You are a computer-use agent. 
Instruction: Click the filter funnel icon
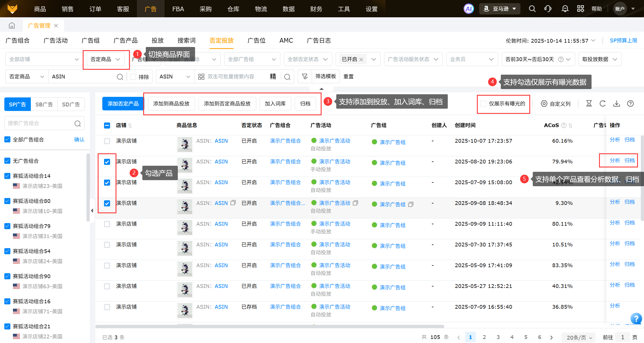tap(305, 76)
